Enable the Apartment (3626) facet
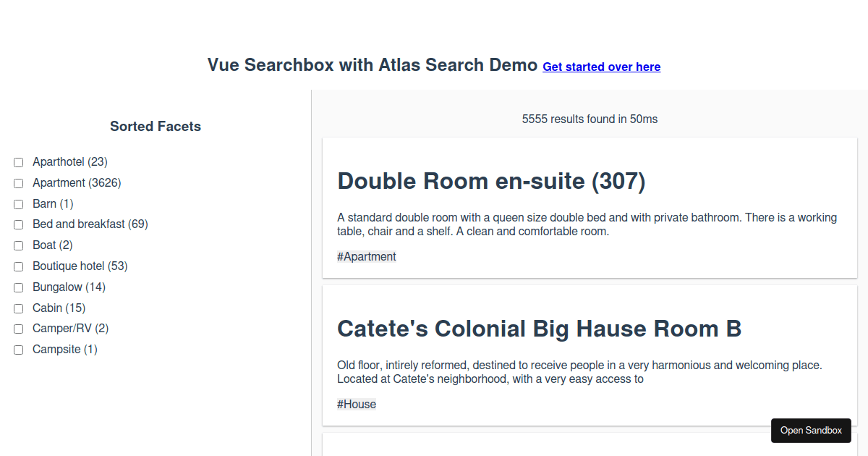 [x=19, y=183]
